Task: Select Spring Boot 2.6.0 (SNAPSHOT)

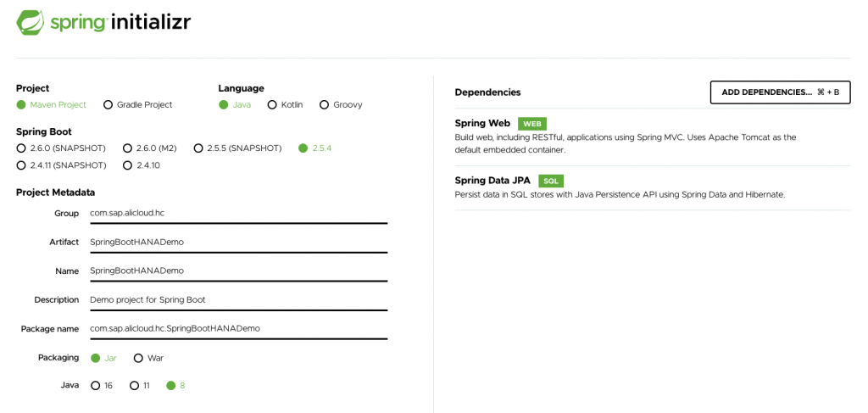Action: [61, 148]
